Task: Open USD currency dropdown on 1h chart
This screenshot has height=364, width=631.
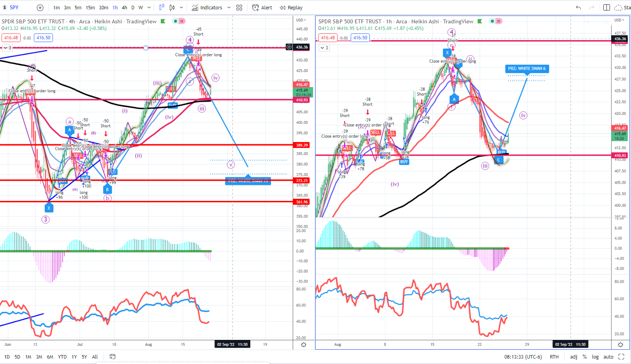Action: [x=619, y=20]
